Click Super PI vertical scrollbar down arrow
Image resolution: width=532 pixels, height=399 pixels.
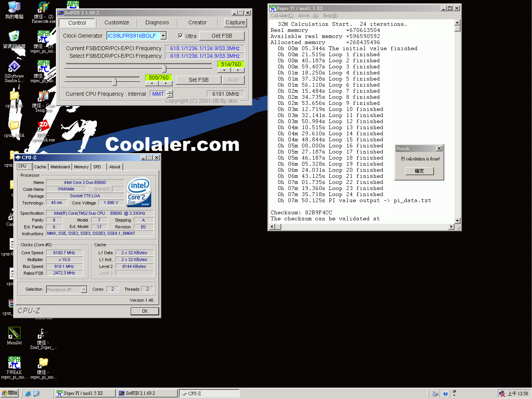[x=458, y=221]
